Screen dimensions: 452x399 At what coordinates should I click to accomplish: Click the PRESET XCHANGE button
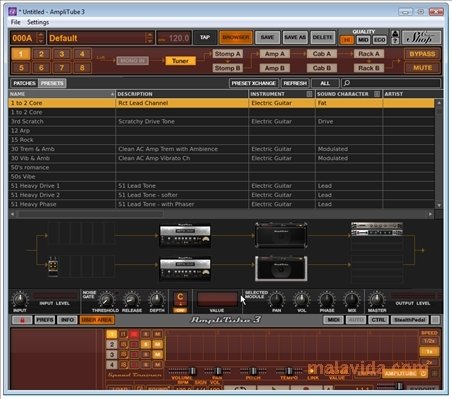pyautogui.click(x=254, y=83)
